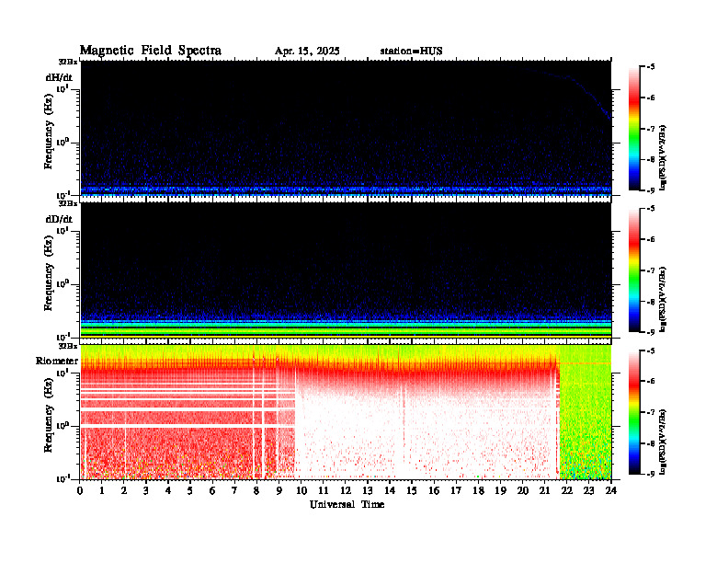Click the PSD label beside dH/dt color bar
Screen dimensions: 728x563
pos(663,157)
